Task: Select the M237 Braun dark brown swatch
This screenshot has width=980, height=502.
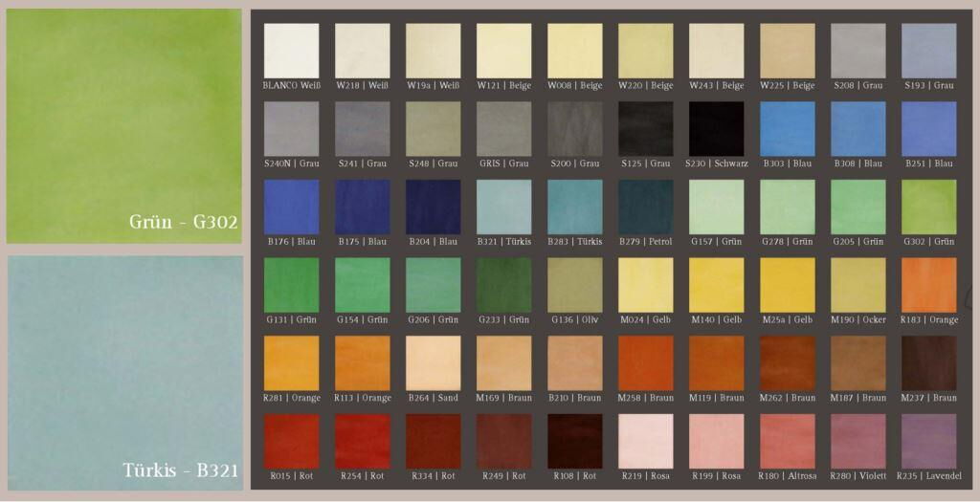Action: [928, 363]
